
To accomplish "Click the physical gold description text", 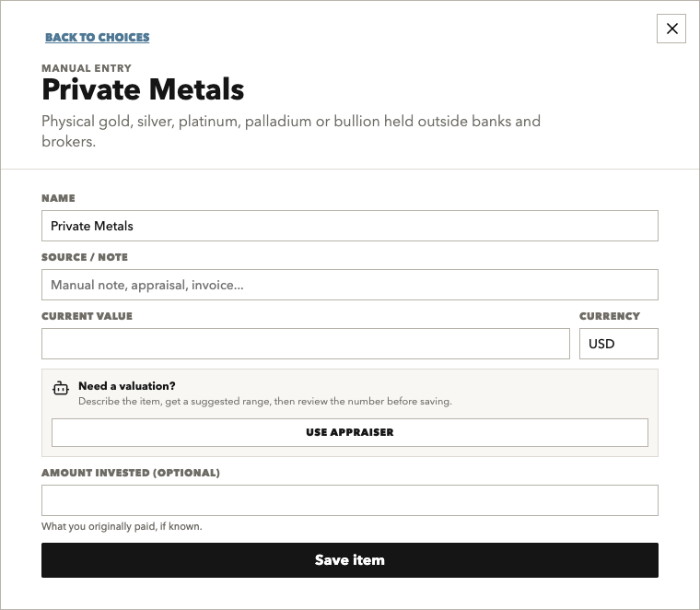I will pyautogui.click(x=291, y=131).
